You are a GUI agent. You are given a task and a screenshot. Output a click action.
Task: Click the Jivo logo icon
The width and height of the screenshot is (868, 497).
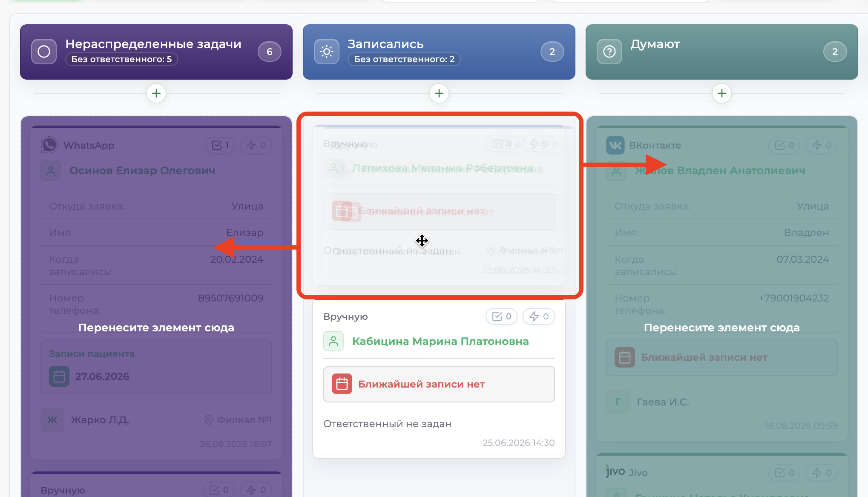tap(615, 471)
